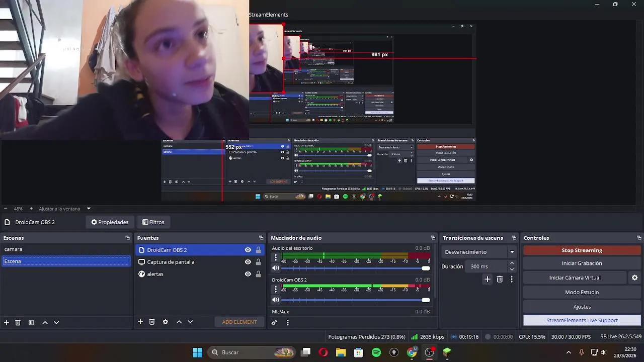Click the Buscar taskbar search box
Image resolution: width=644 pixels, height=362 pixels.
coord(252,352)
